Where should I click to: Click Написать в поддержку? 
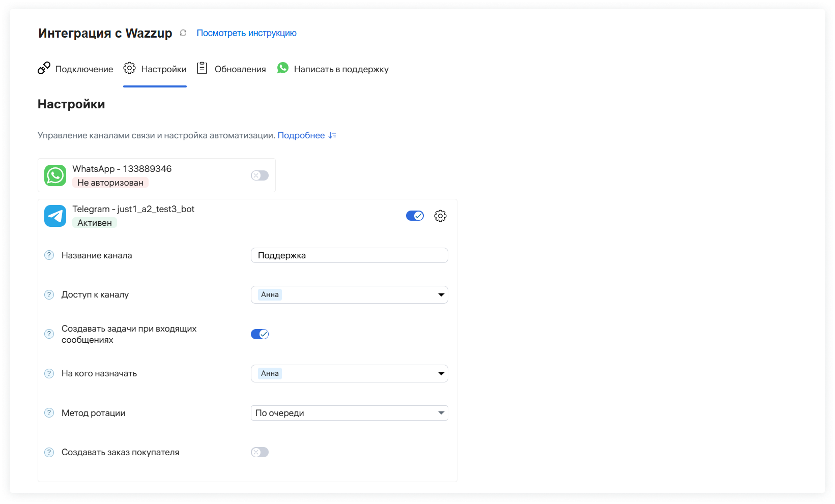point(341,69)
